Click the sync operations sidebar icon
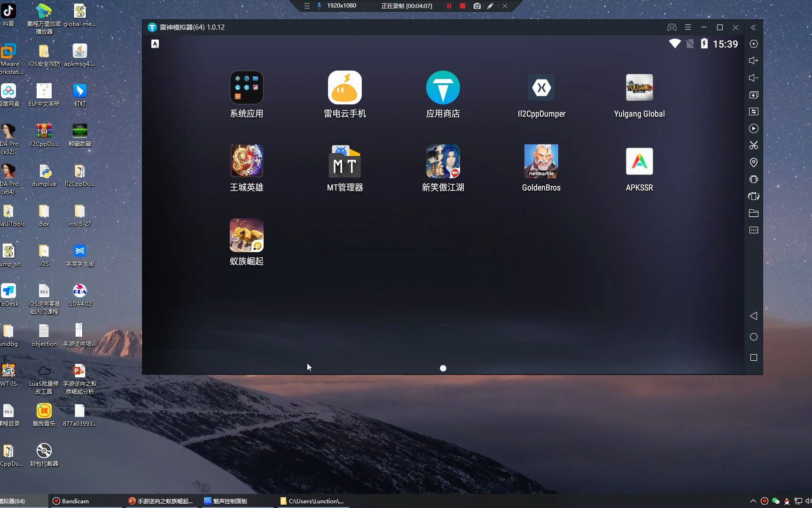Image resolution: width=812 pixels, height=508 pixels. click(x=754, y=111)
